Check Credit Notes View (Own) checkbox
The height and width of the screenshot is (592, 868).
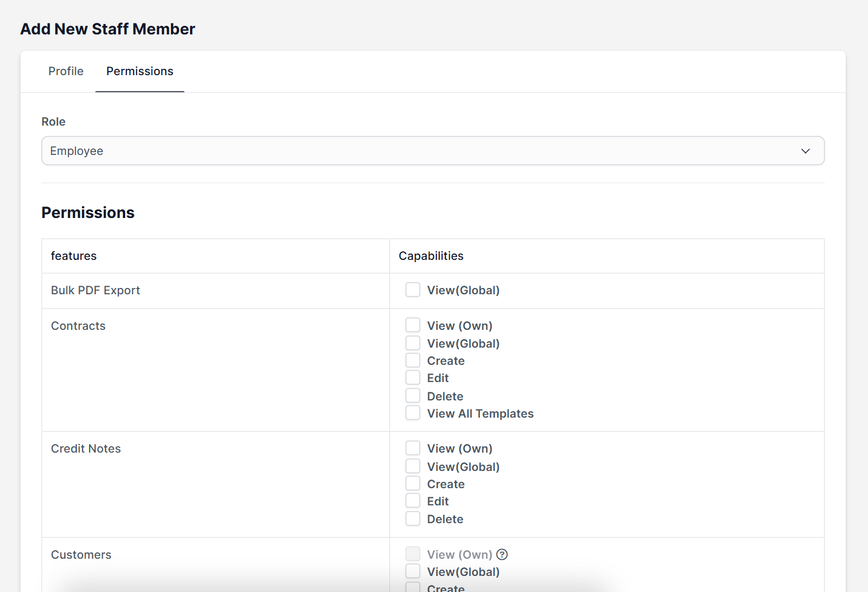click(413, 448)
